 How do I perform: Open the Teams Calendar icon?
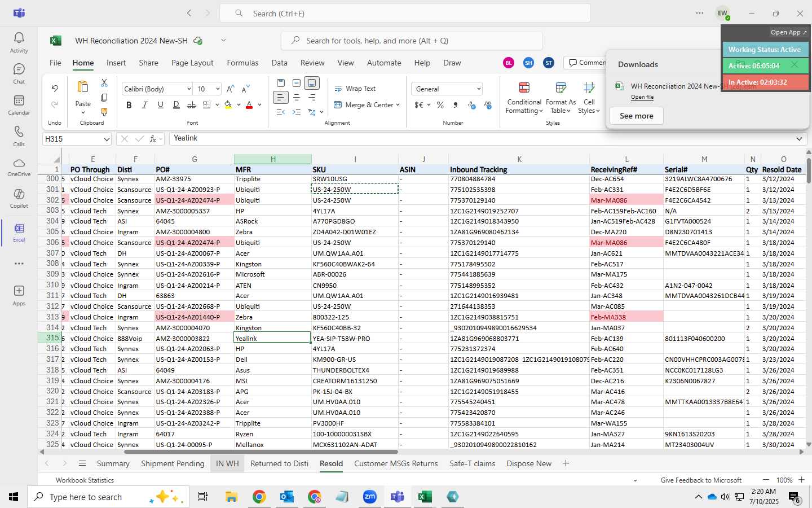pos(19,104)
